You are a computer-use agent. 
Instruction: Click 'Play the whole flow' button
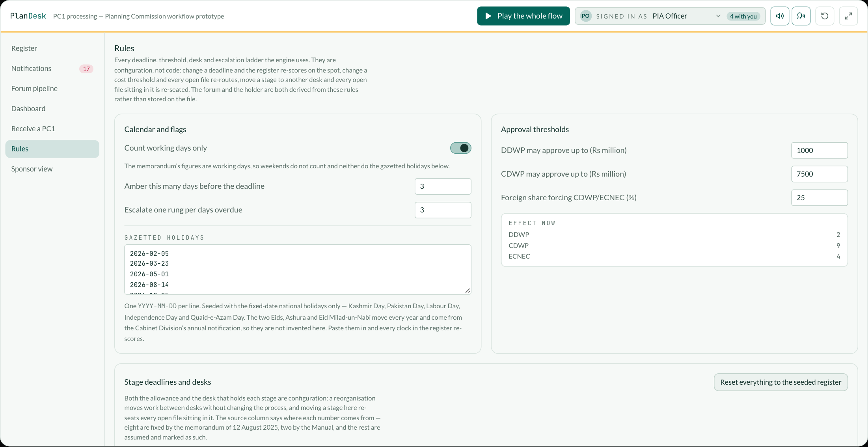tap(523, 16)
